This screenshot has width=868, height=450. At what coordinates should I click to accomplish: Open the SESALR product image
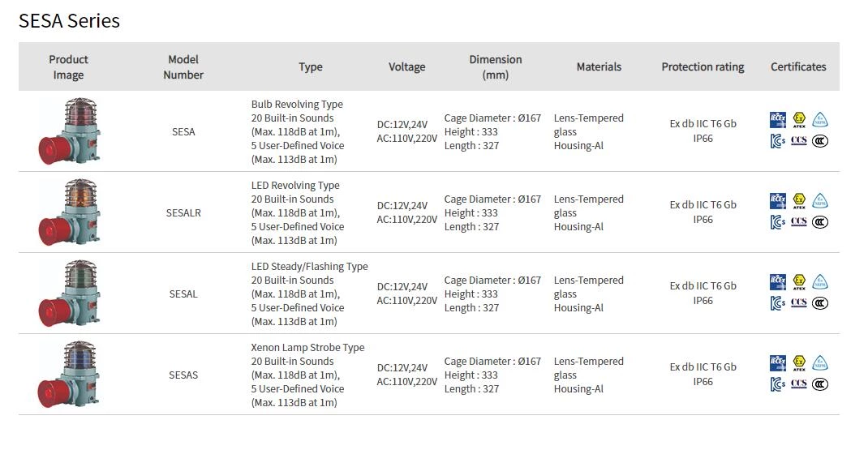pos(69,212)
